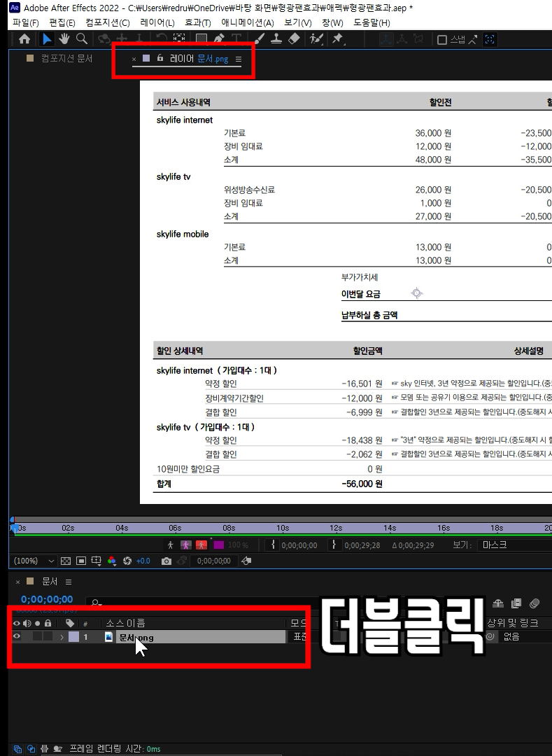Viewport: 552px width, 756px height.
Task: Click the snap collapsed-layer bounding icon
Action: click(x=490, y=39)
